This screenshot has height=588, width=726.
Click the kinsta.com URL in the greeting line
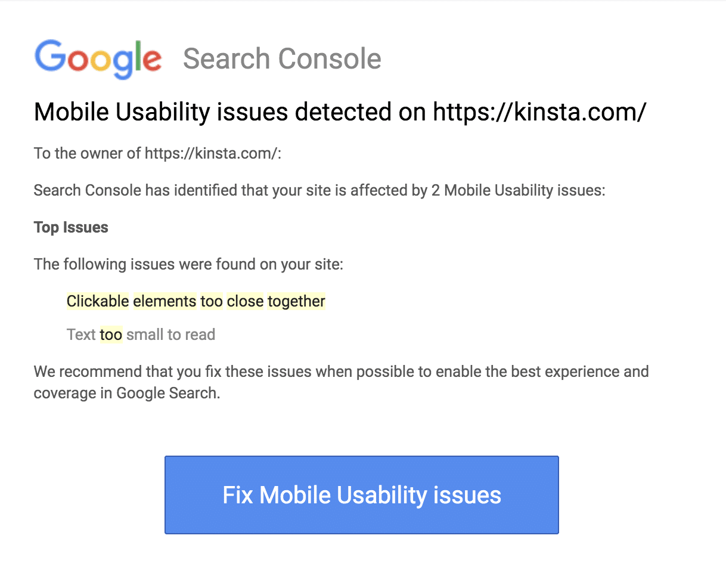click(x=211, y=153)
